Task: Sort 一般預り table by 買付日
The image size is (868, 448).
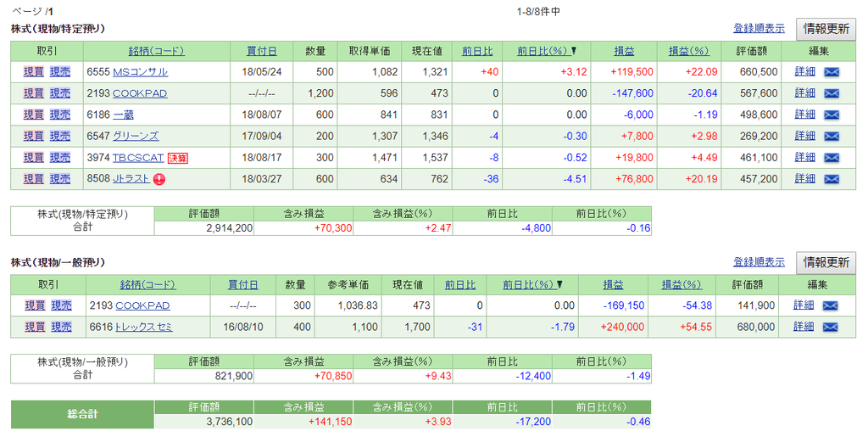Action: [243, 285]
